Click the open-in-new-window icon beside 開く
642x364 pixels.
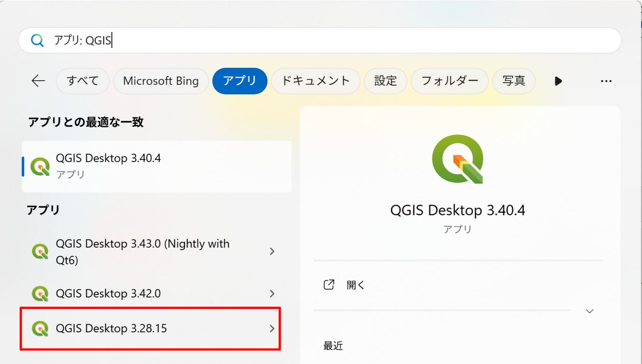[x=329, y=285]
